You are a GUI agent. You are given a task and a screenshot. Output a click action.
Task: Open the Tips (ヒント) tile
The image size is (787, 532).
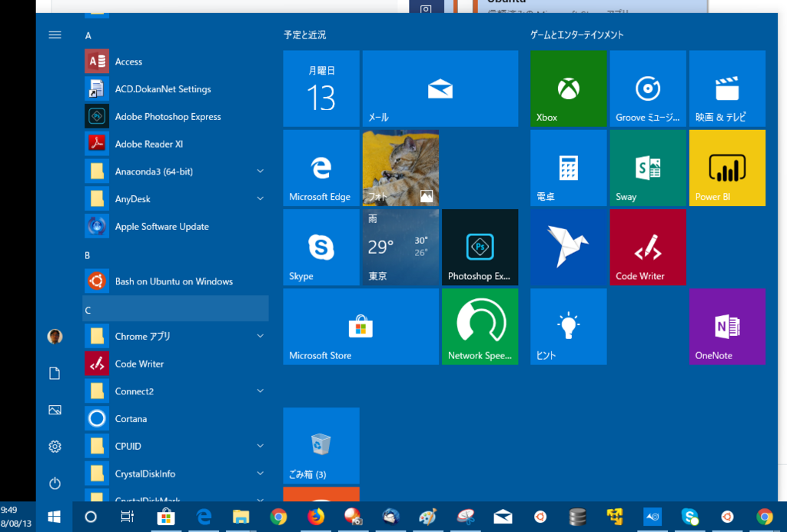coord(568,326)
